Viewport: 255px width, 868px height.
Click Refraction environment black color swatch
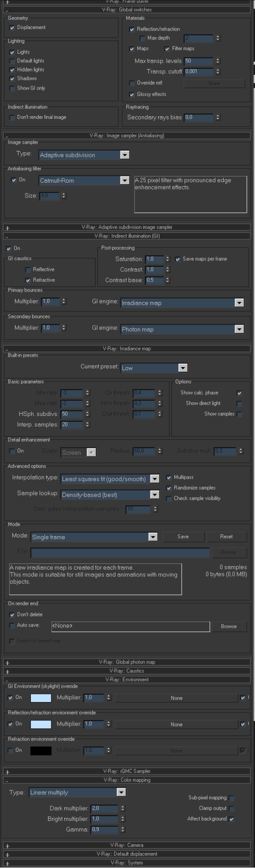coord(41,750)
